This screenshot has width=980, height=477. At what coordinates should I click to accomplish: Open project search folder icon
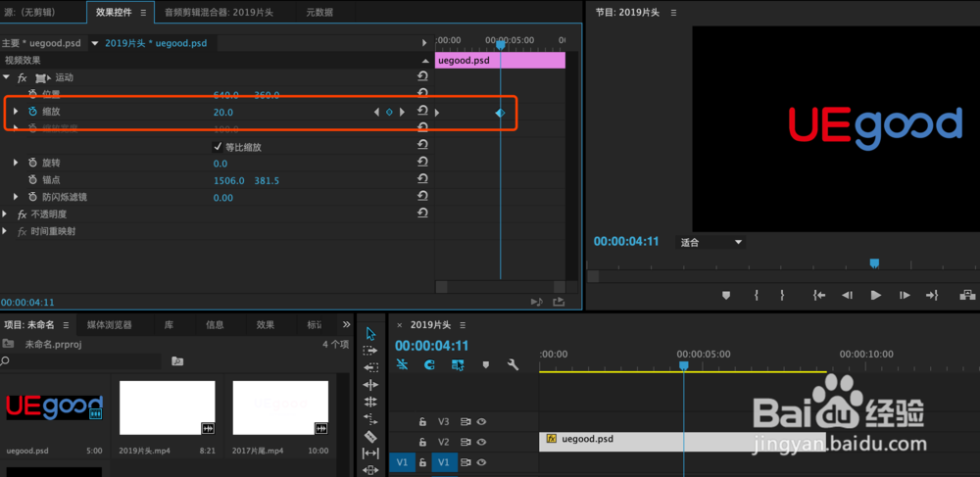pos(177,360)
